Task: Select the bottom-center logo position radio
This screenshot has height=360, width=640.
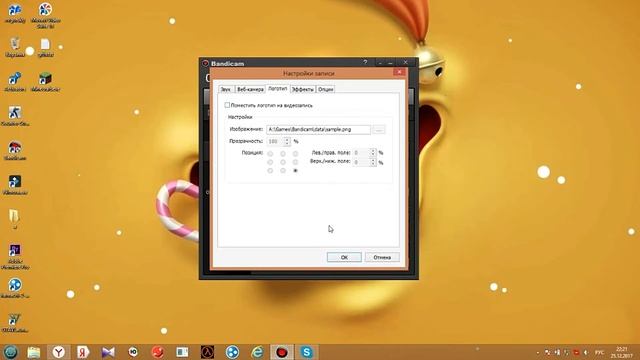Action: tap(283, 171)
